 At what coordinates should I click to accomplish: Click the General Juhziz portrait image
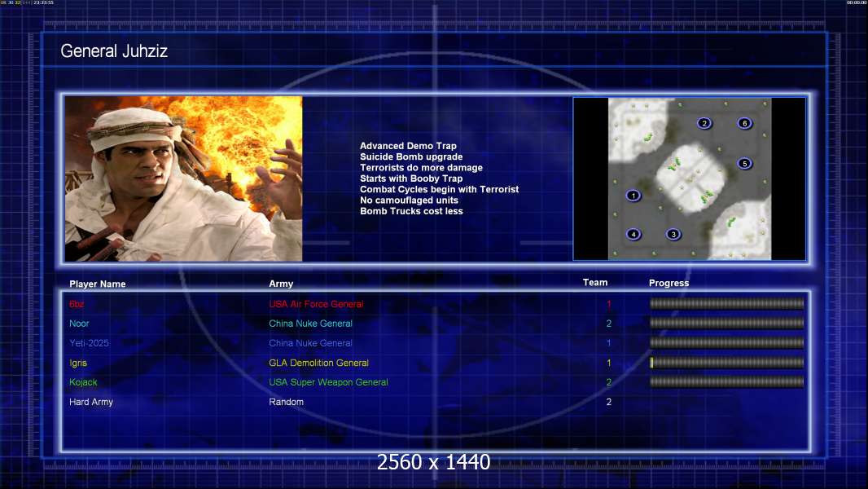[x=184, y=178]
